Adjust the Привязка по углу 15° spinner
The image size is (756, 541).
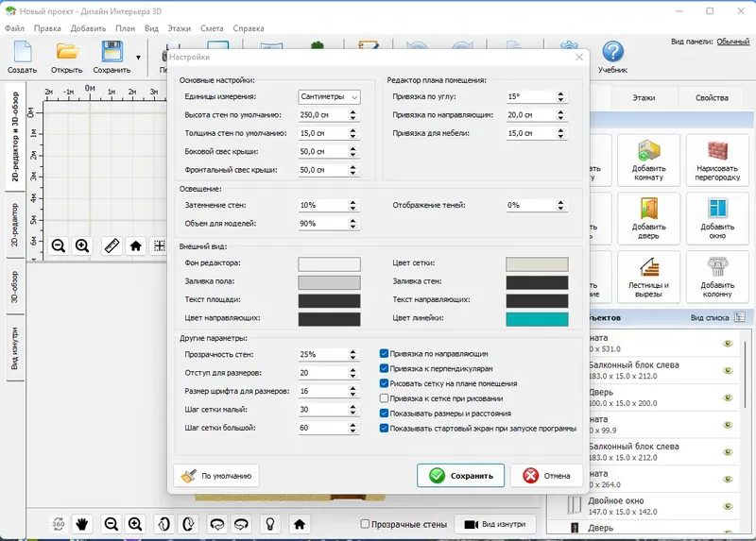pos(560,97)
